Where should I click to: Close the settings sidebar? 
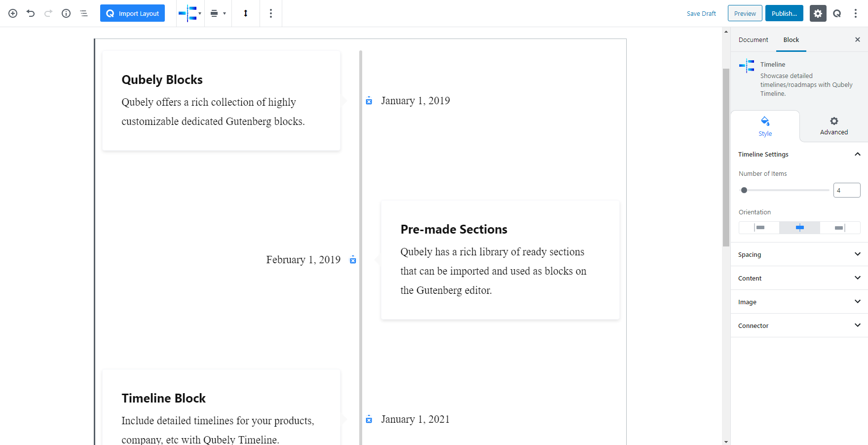[x=858, y=40]
